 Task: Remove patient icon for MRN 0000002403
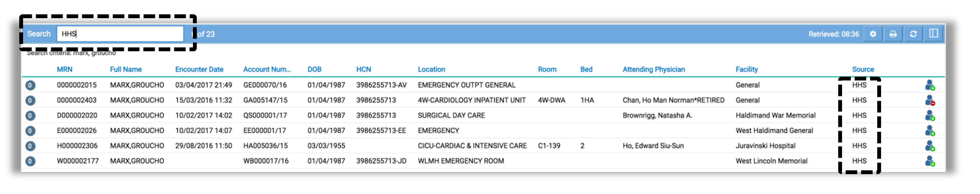click(x=930, y=100)
